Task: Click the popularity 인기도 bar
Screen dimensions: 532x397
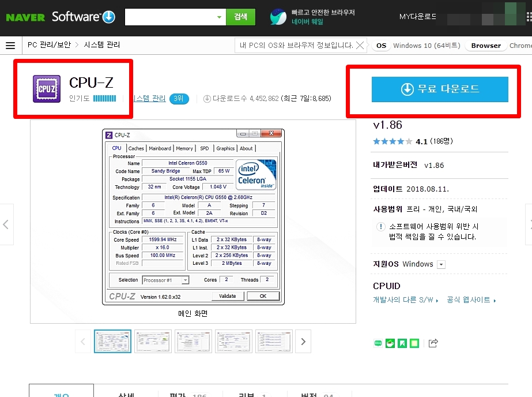Action: (x=104, y=99)
